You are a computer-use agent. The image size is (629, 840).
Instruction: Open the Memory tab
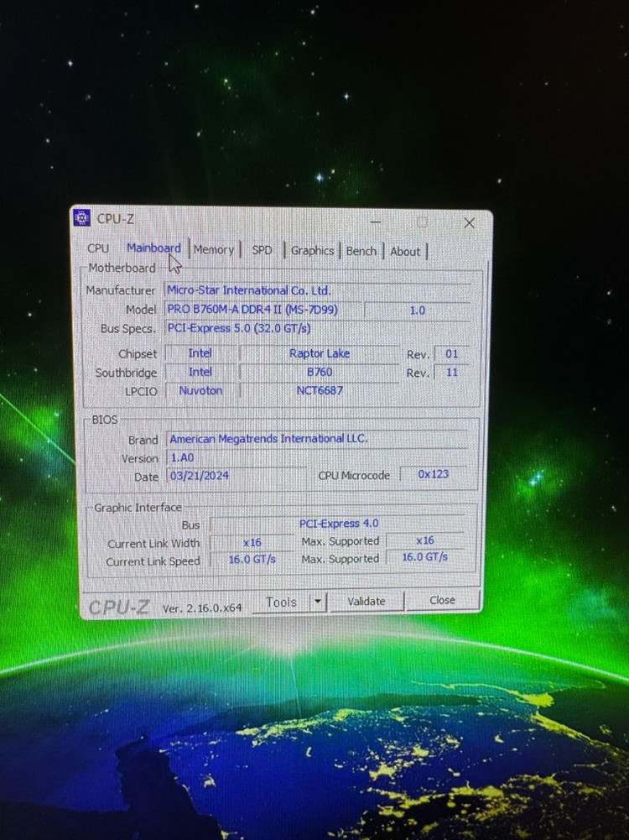(x=214, y=249)
